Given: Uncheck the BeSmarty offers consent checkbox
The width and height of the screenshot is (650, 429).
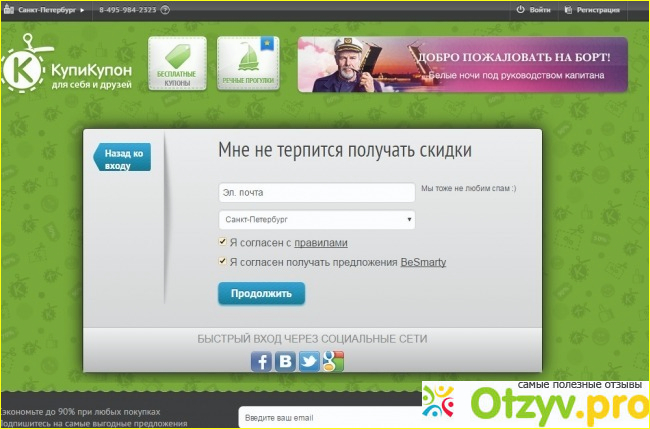Looking at the screenshot, I should point(222,262).
